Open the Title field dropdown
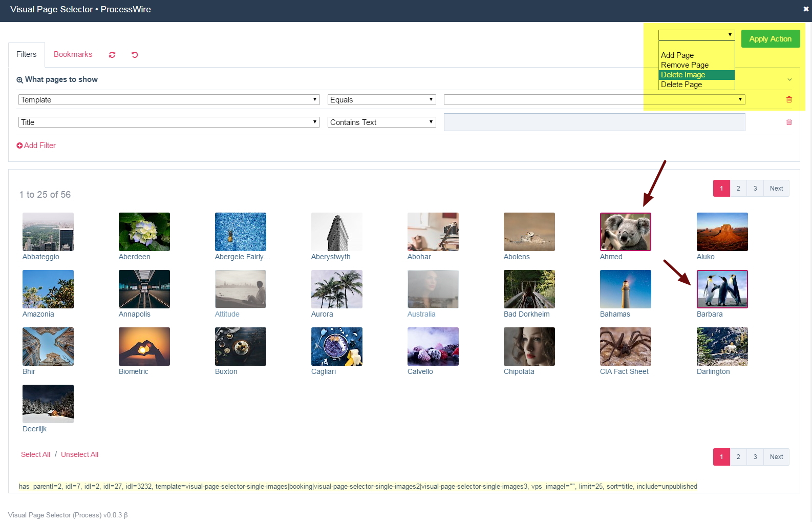Screen dimensions: 812x522 pyautogui.click(x=169, y=122)
